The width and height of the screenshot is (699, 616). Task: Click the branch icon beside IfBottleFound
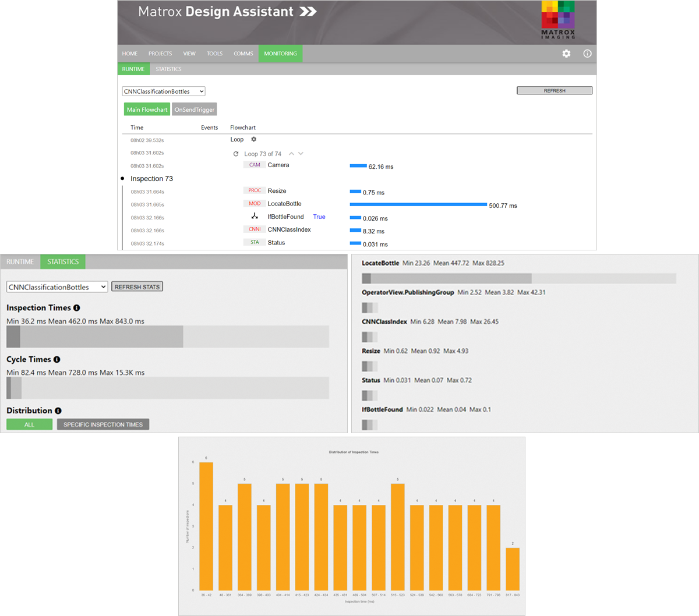coord(255,216)
